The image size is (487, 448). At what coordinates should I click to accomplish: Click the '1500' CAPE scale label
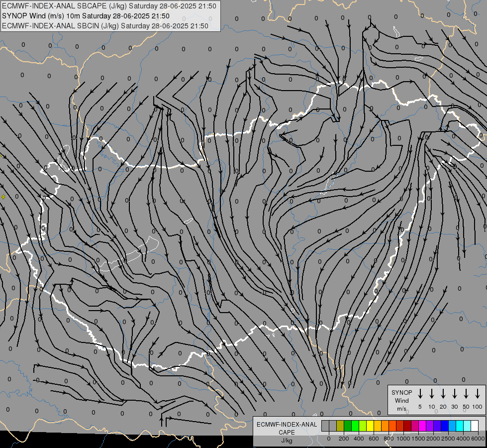[418, 439]
